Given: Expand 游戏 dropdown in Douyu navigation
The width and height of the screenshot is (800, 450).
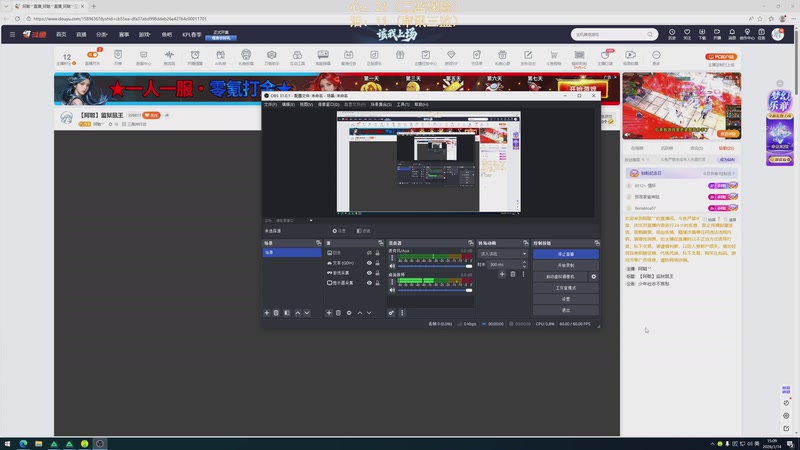Looking at the screenshot, I should pos(145,35).
